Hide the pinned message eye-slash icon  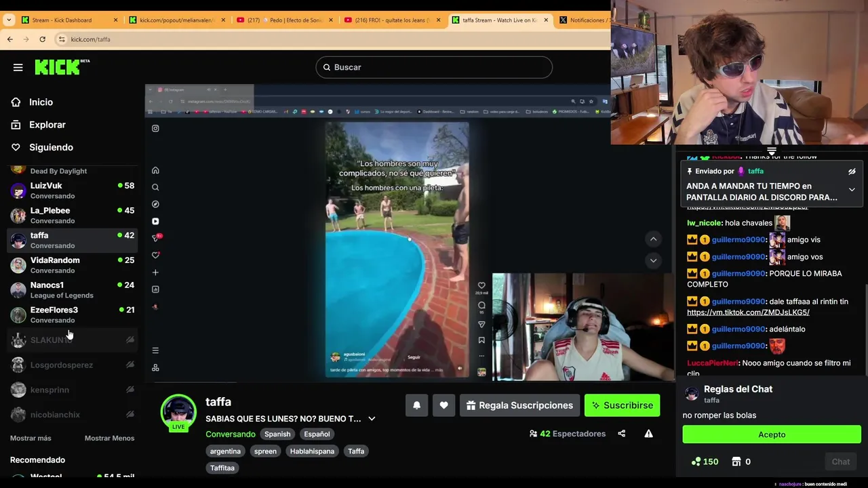click(x=852, y=171)
